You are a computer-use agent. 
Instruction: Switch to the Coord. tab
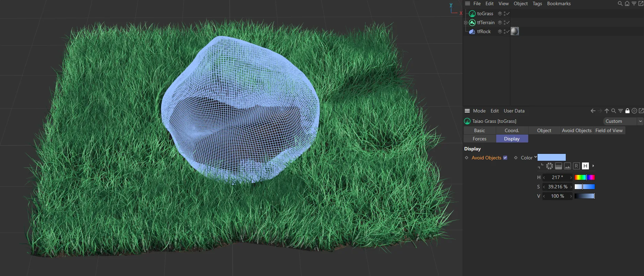point(512,130)
